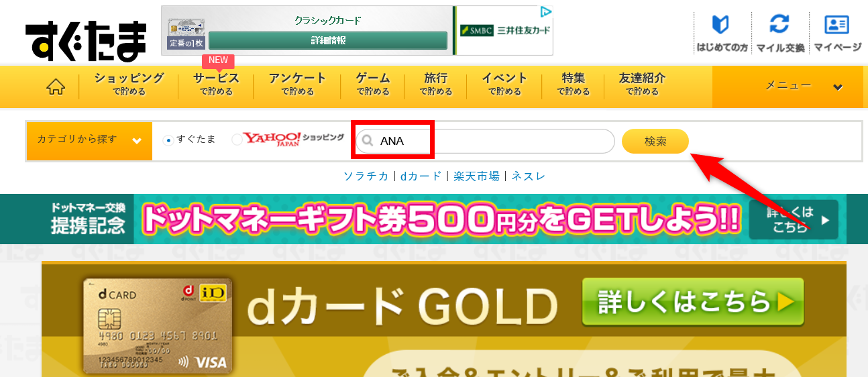
Task: Click the AdChoices icon on top ad
Action: 547,11
